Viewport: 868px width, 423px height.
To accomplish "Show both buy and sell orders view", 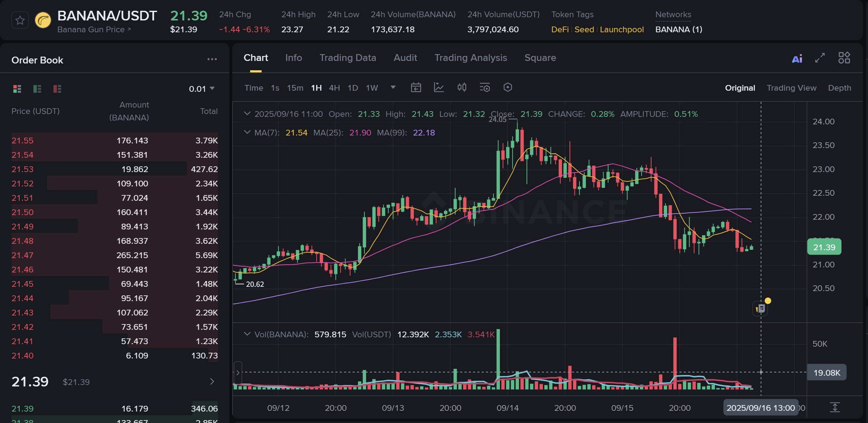I will tap(17, 89).
